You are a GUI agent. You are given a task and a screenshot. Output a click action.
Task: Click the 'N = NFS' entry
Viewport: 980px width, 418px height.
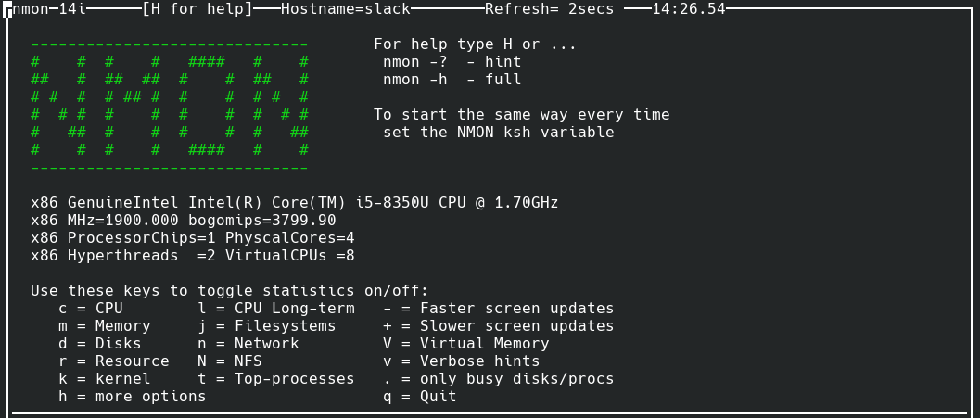pos(230,361)
